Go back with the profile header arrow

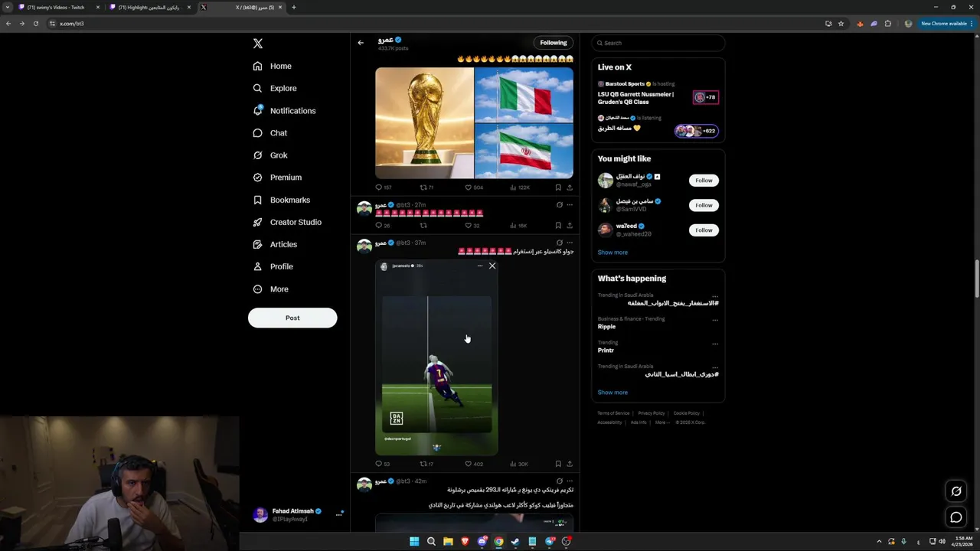point(361,43)
